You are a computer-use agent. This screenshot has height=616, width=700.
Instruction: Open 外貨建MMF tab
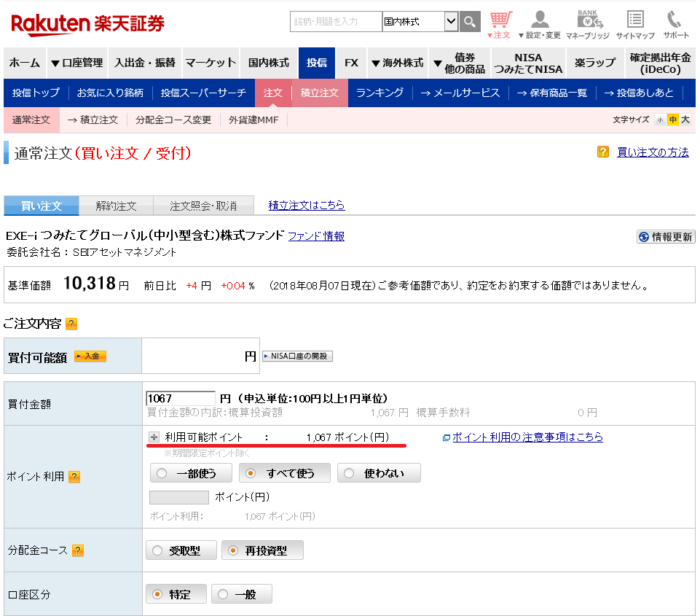click(x=253, y=120)
